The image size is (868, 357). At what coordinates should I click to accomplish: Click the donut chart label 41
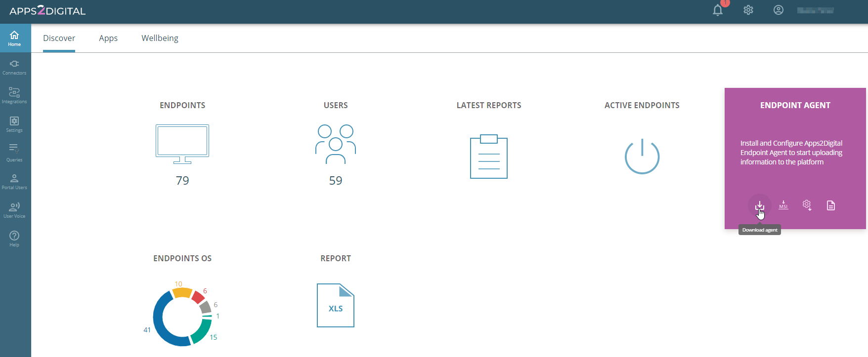(147, 330)
